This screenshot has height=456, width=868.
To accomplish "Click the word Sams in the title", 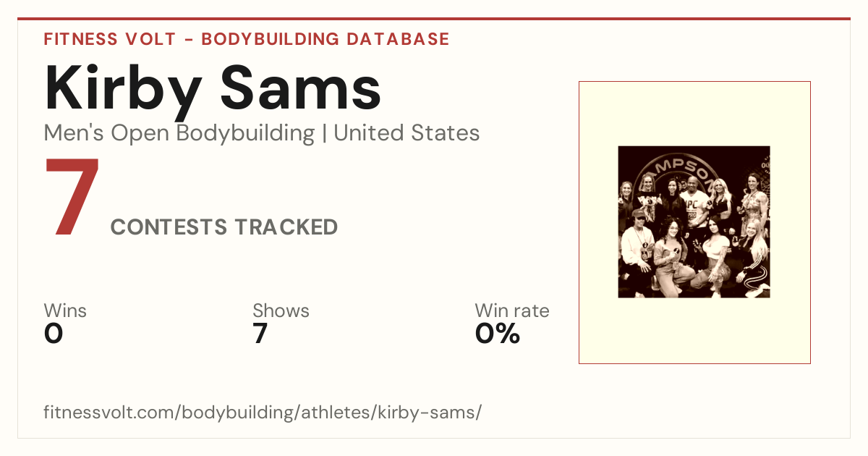I will tap(301, 88).
